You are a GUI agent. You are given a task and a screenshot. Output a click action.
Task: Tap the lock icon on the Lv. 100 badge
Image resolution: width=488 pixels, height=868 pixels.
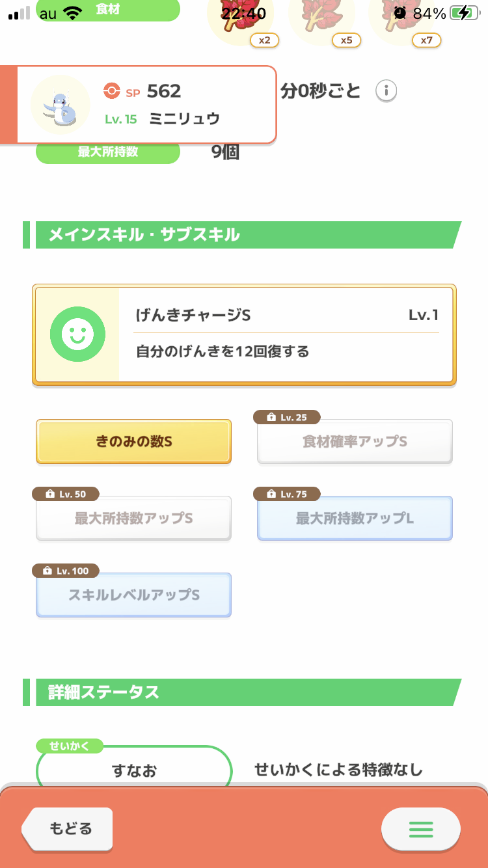tap(47, 571)
